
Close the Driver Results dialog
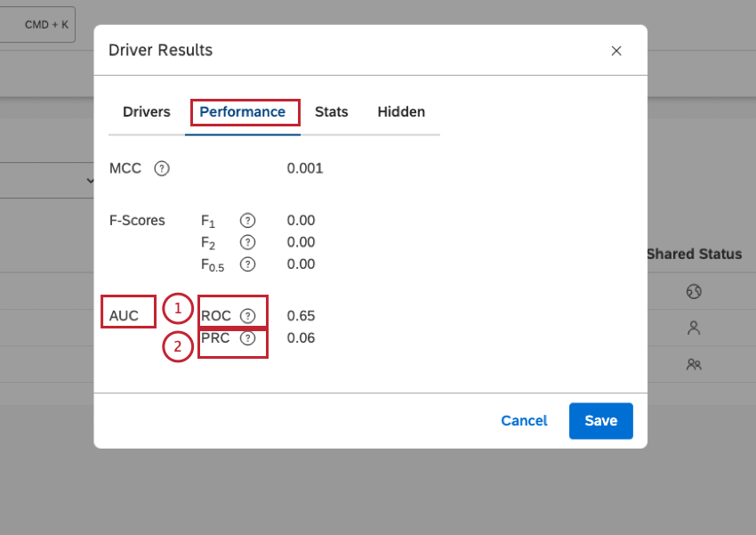tap(616, 51)
